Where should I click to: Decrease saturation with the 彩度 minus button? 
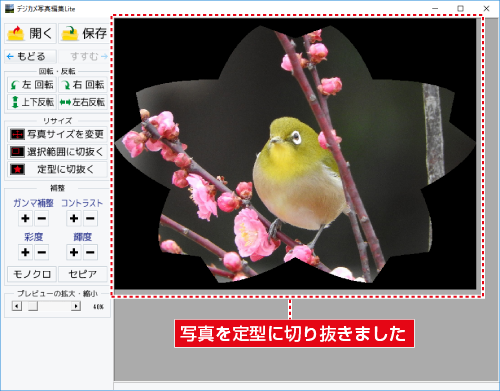click(x=42, y=252)
